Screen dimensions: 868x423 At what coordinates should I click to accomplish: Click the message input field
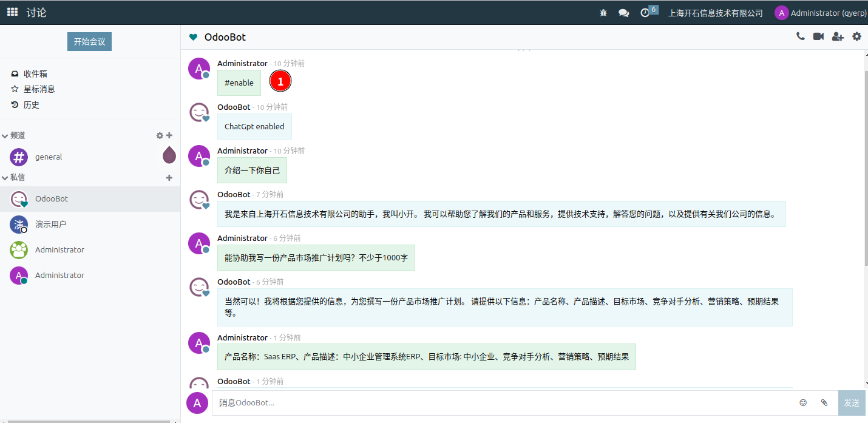504,402
